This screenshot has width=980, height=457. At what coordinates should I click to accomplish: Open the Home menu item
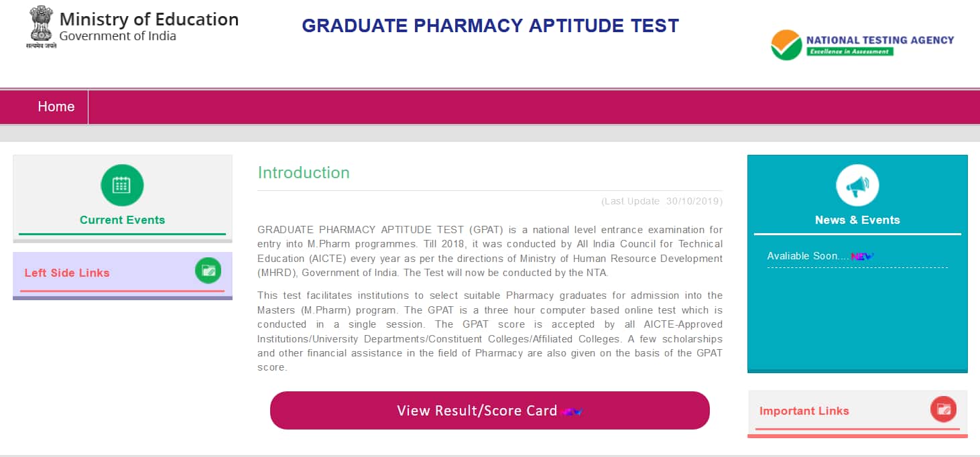56,107
